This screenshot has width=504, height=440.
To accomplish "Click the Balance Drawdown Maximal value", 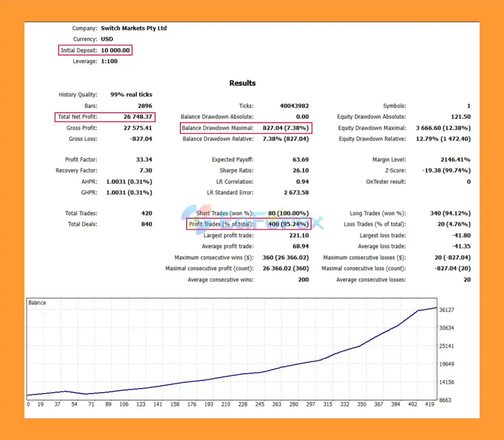I will point(285,128).
